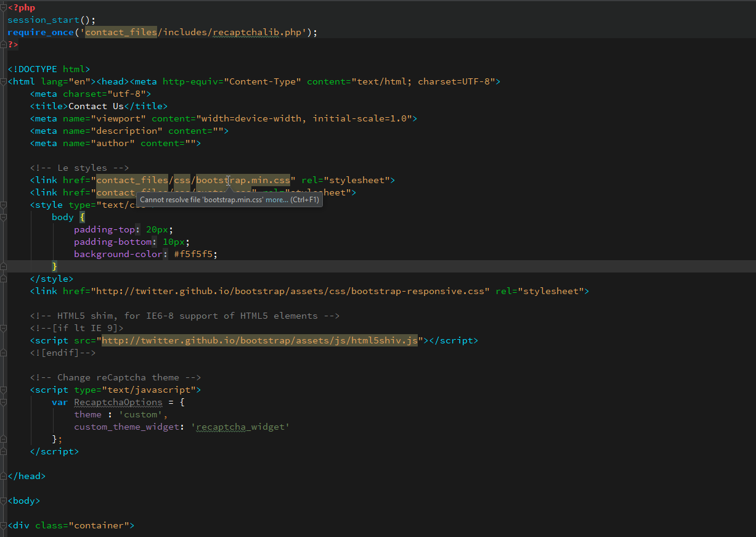Click fold marker at </script> closing tag
The width and height of the screenshot is (756, 537).
click(4, 451)
